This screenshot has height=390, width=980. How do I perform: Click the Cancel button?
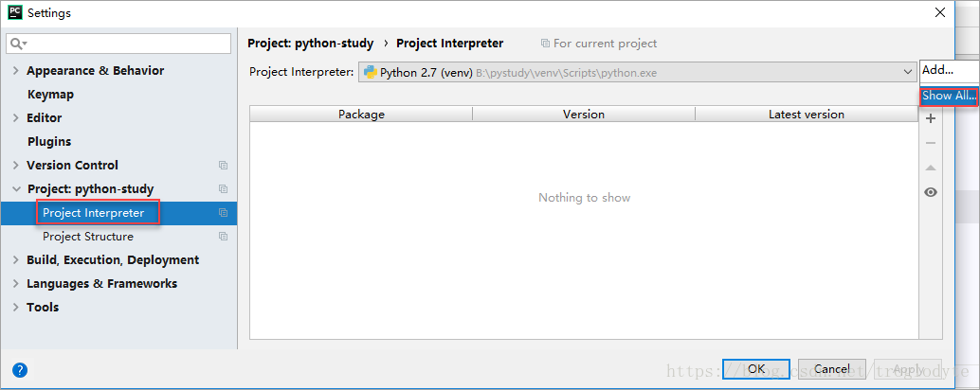point(832,369)
